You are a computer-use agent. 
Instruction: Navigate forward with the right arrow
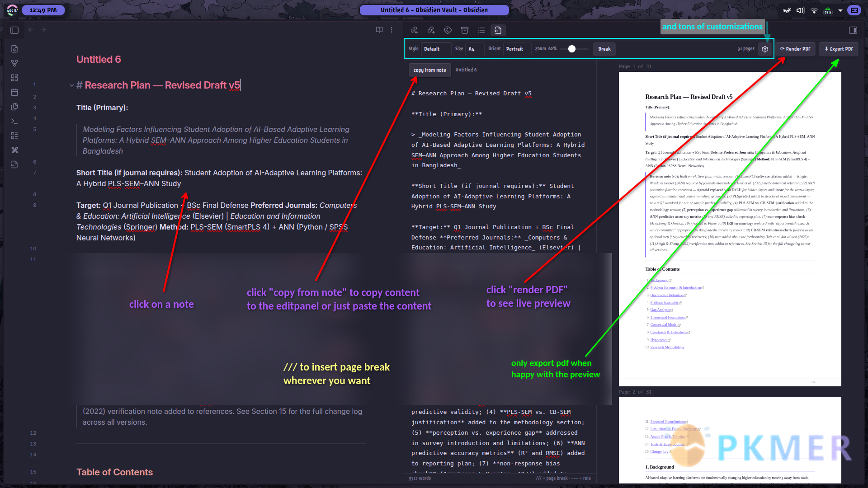click(43, 30)
